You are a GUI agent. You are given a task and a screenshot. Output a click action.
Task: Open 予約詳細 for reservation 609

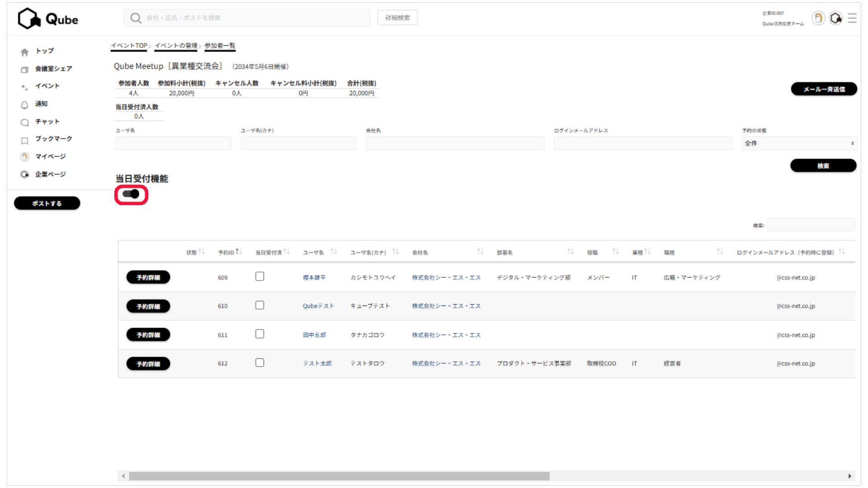(148, 277)
